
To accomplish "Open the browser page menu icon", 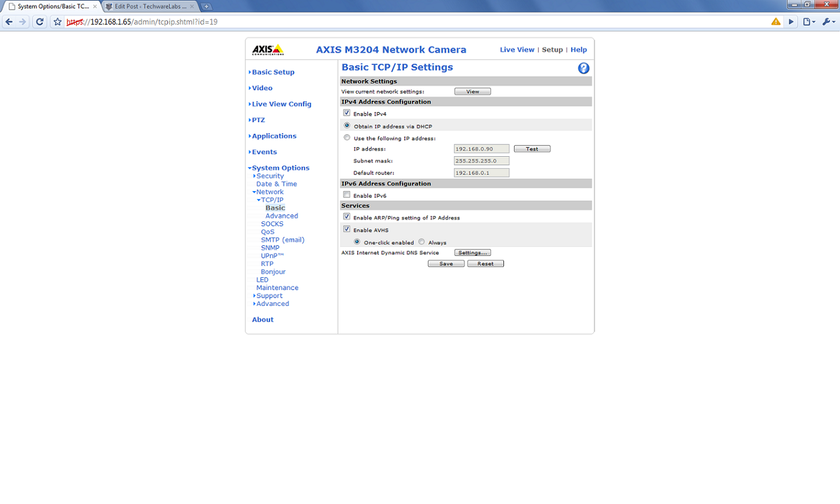I will point(809,22).
